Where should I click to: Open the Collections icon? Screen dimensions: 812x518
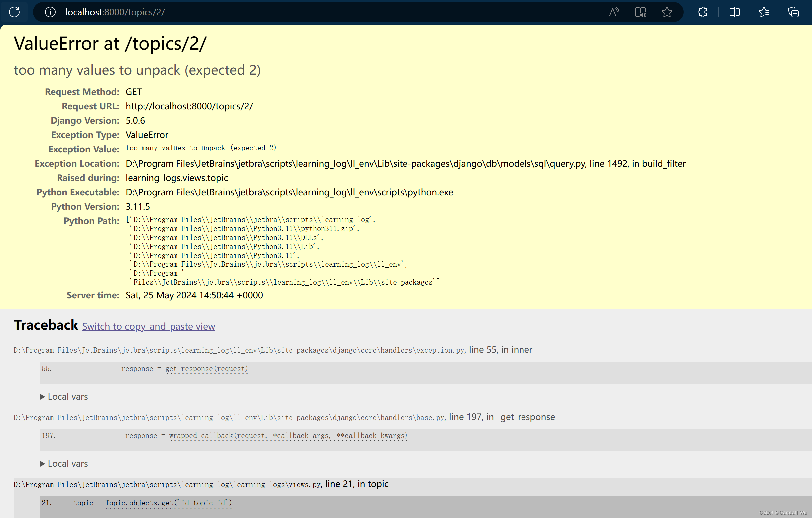coord(793,12)
